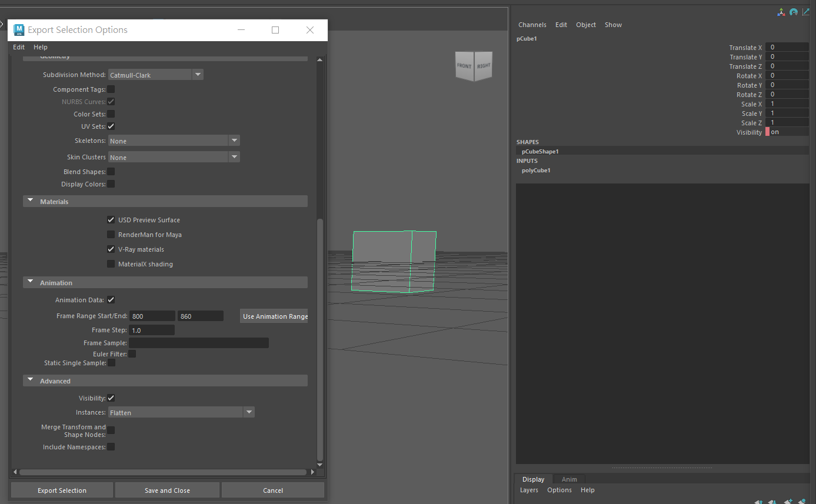The height and width of the screenshot is (504, 816).
Task: Switch to the Display layer tab
Action: click(534, 479)
